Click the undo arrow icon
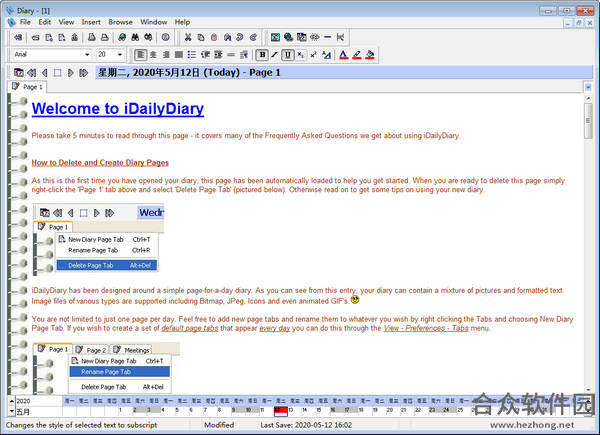The image size is (600, 435). coord(240,37)
